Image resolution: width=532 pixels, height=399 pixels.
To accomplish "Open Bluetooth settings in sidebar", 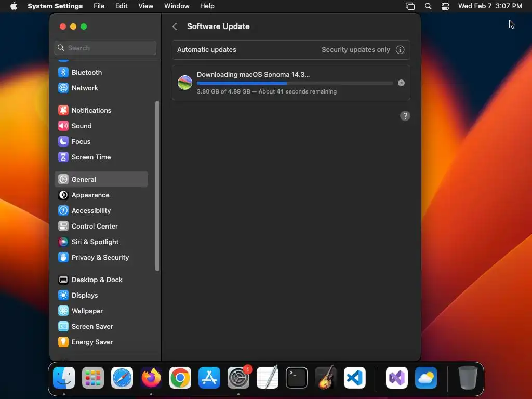I will [101, 72].
